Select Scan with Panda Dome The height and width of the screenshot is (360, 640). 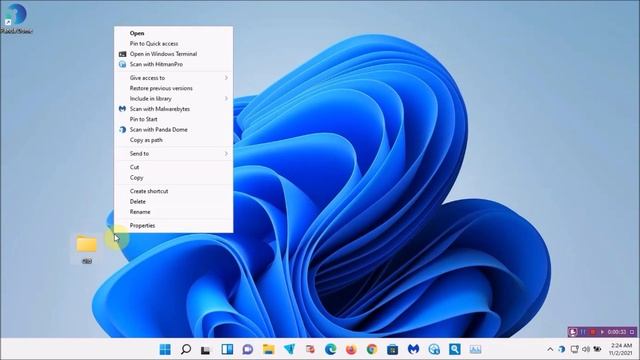174,129
